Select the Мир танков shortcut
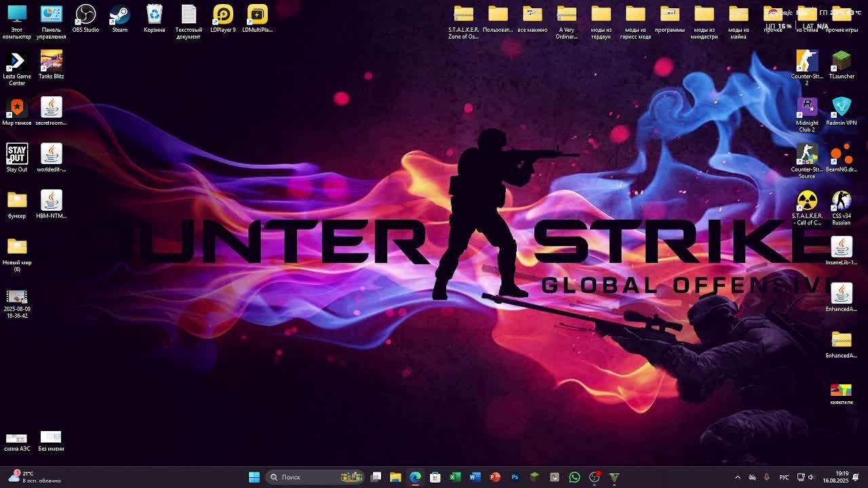The image size is (868, 488). click(17, 111)
